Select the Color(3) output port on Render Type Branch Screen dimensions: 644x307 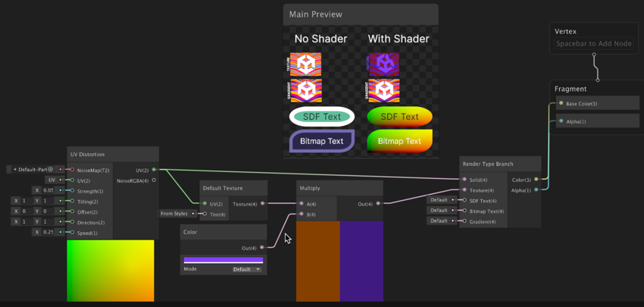tap(536, 180)
